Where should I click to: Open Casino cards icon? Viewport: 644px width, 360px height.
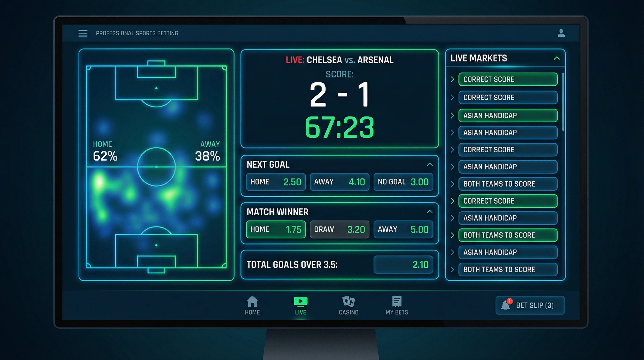coord(348,301)
